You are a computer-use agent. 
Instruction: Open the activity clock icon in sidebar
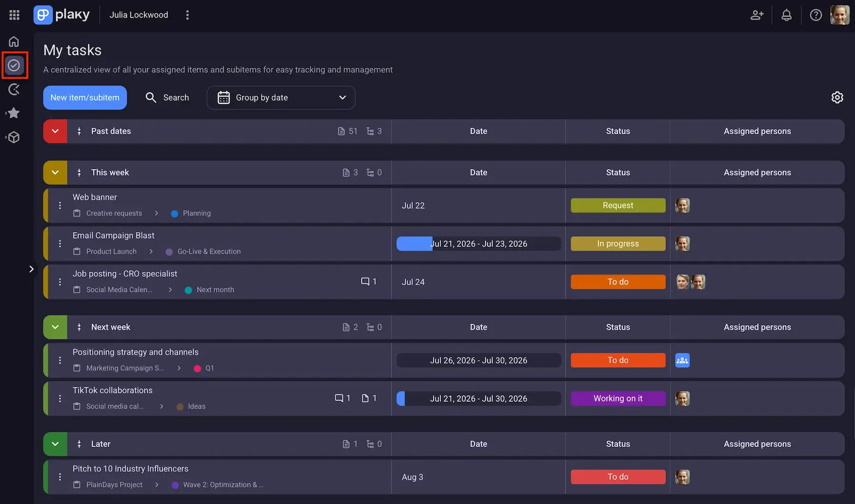[x=14, y=89]
